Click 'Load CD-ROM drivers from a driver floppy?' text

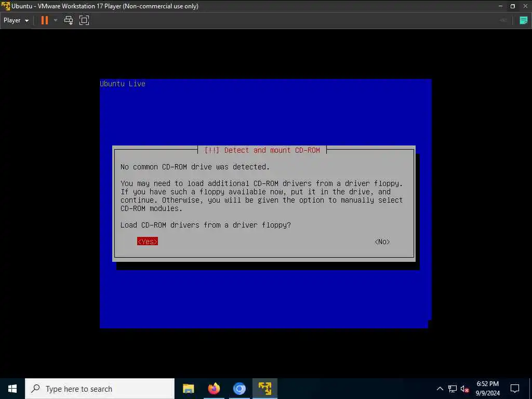(x=206, y=225)
